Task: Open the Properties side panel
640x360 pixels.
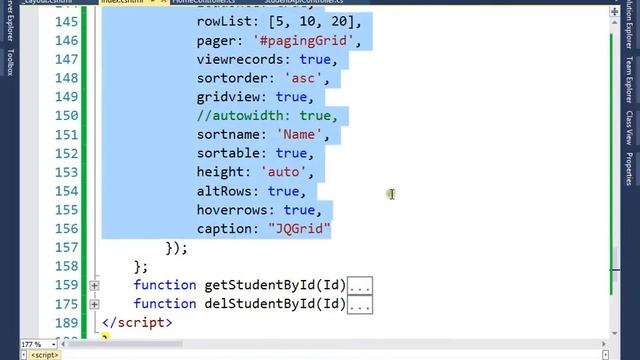Action: [x=629, y=169]
